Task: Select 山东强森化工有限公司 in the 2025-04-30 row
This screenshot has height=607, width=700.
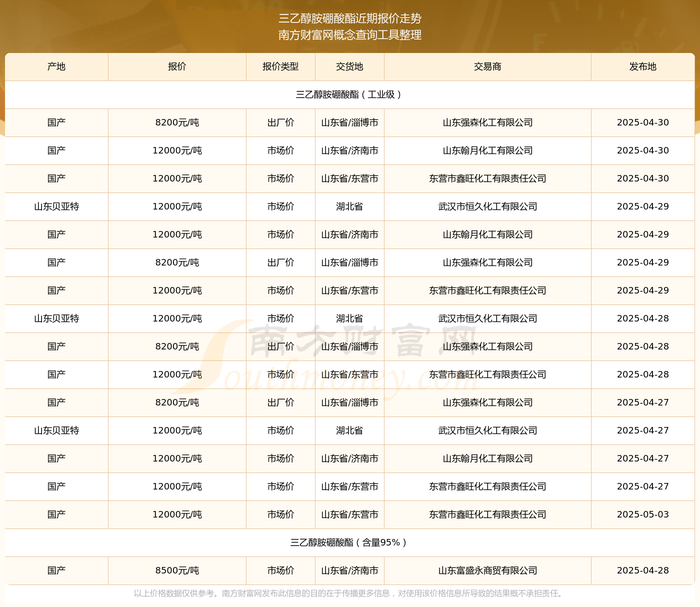Action: 487,122
